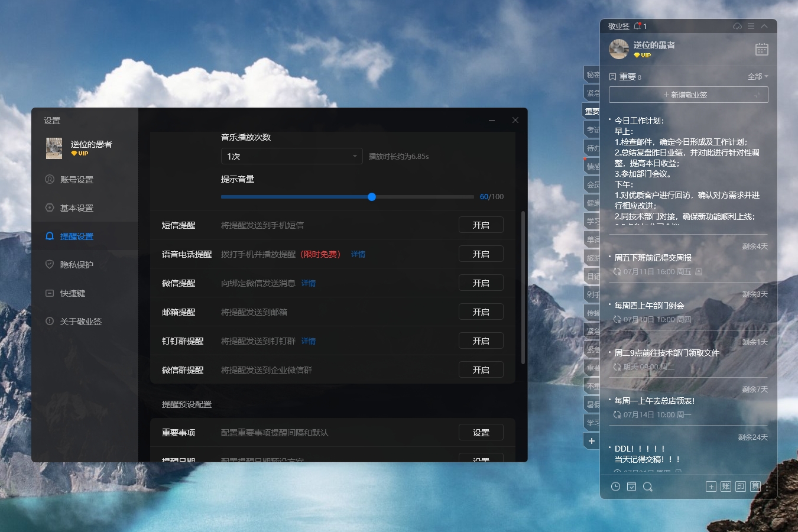Open 快捷键 in settings sidebar
The image size is (798, 532).
tap(85, 293)
